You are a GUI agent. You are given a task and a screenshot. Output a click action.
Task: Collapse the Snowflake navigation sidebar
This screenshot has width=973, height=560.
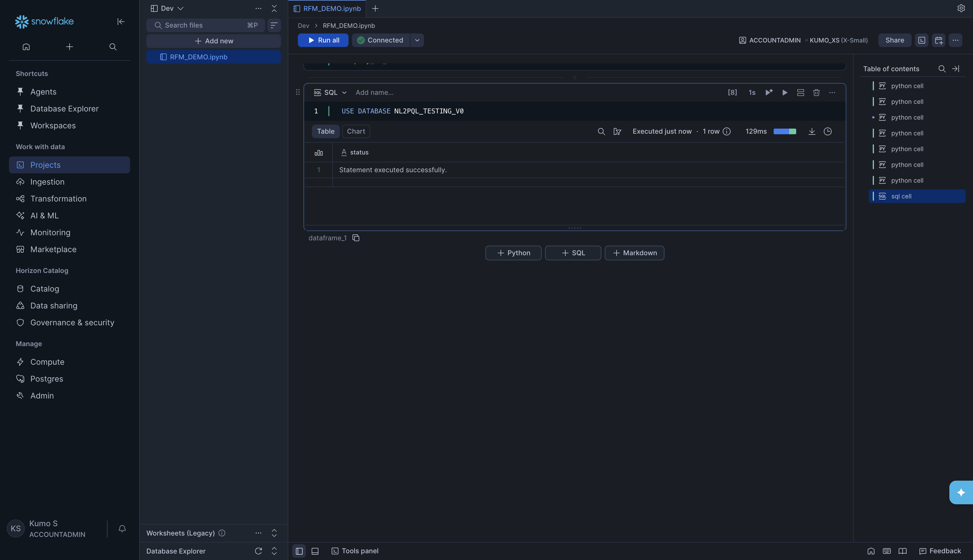click(121, 22)
